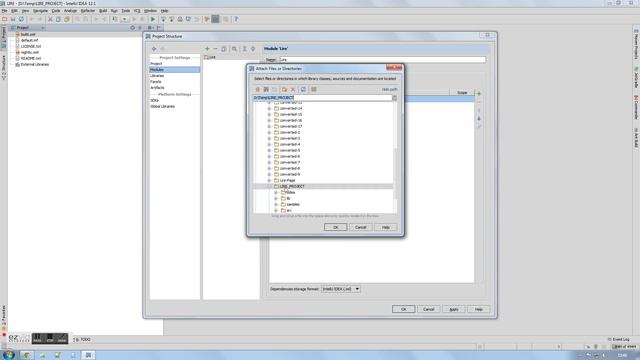Click Help in the Attach Files dialog

pyautogui.click(x=385, y=227)
